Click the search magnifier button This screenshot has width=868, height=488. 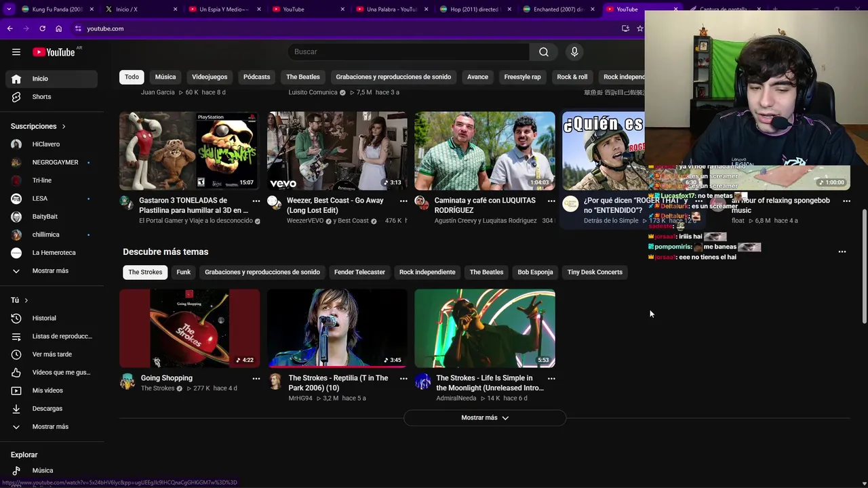tap(544, 52)
